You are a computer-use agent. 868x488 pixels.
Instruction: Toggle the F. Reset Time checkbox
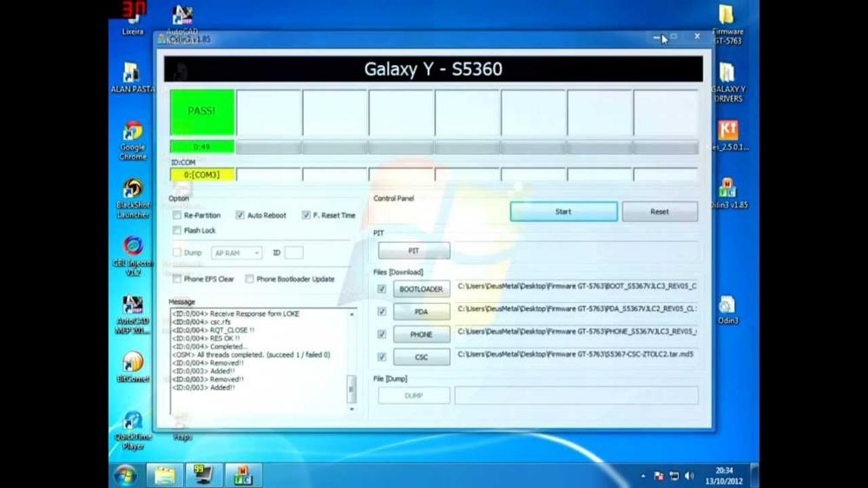[x=306, y=215]
